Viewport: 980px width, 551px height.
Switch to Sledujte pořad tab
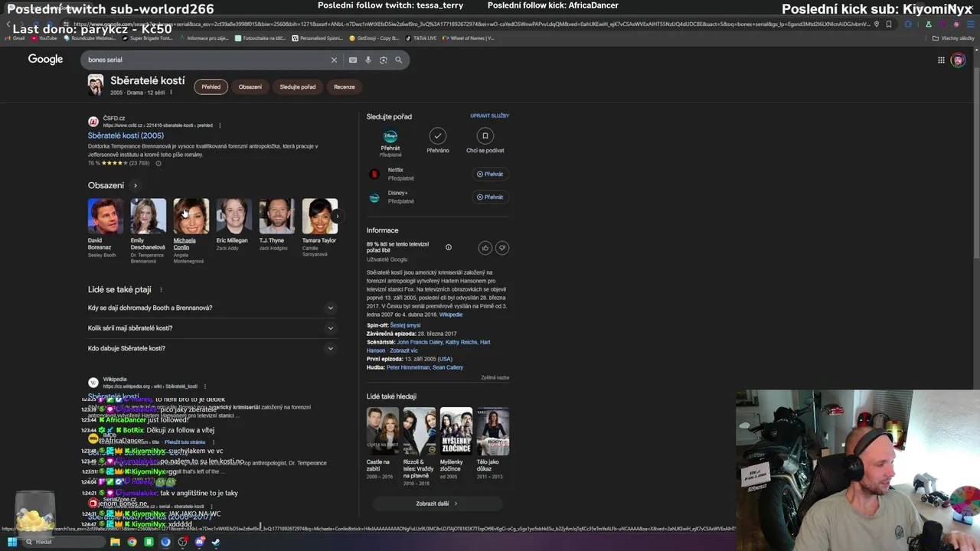click(298, 86)
